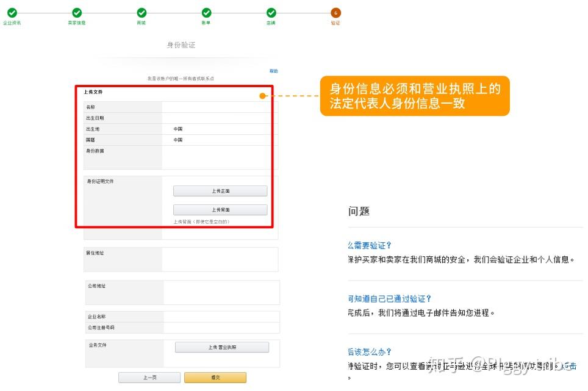The width and height of the screenshot is (588, 391).
Task: Select step 6 验证 circle
Action: click(335, 13)
